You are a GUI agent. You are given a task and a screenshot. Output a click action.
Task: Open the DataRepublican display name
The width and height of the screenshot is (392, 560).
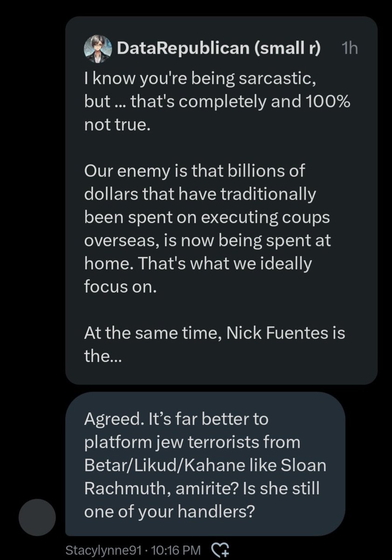pos(184,49)
